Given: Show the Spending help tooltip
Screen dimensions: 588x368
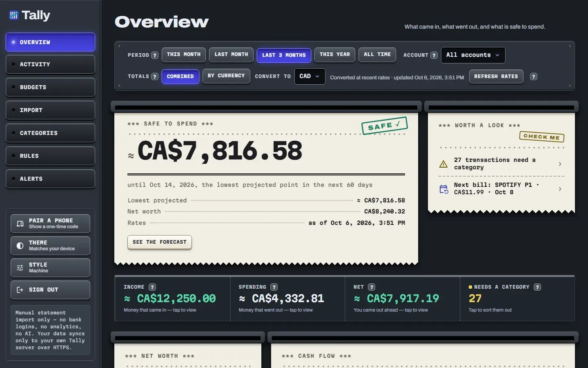Looking at the screenshot, I should (x=274, y=287).
